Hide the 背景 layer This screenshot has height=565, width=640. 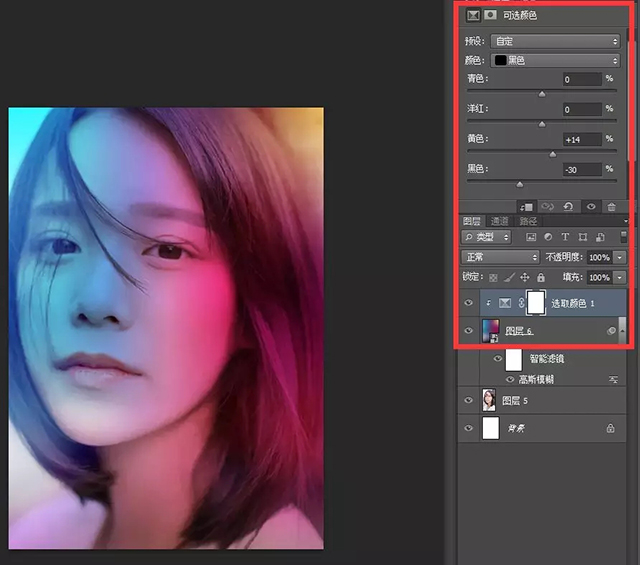click(469, 428)
